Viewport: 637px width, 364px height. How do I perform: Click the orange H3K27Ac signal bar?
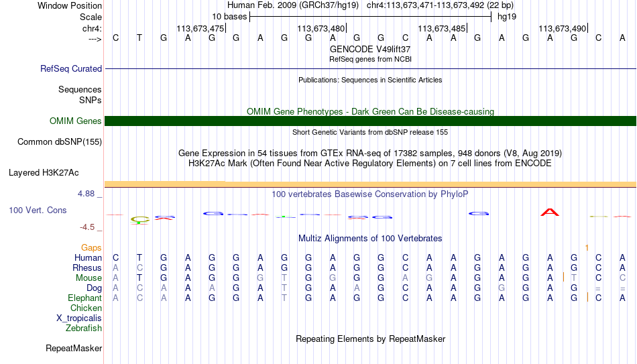370,184
